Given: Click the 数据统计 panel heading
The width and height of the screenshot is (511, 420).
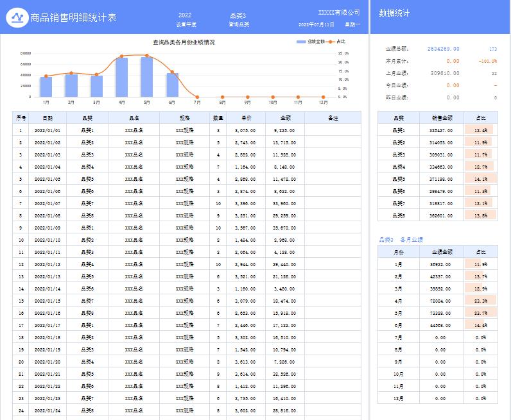Looking at the screenshot, I should pos(394,13).
